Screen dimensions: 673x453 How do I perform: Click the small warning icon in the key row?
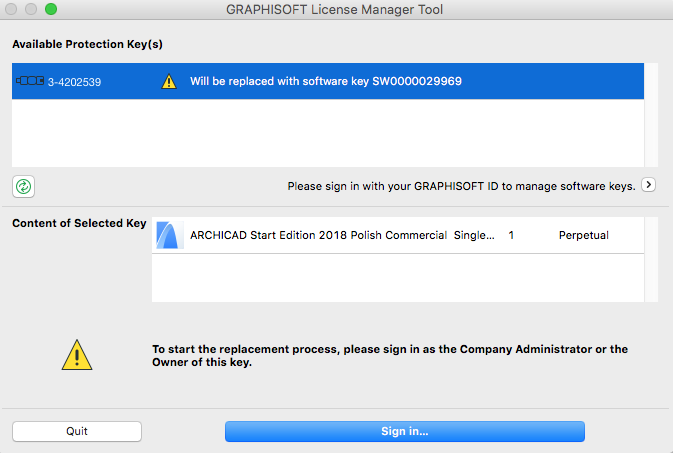[x=169, y=82]
